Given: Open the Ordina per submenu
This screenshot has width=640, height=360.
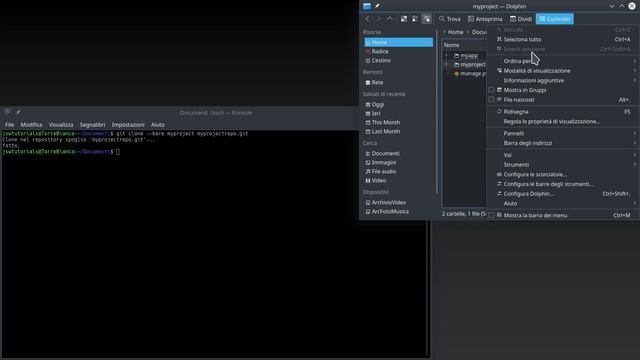Looking at the screenshot, I should (563, 61).
